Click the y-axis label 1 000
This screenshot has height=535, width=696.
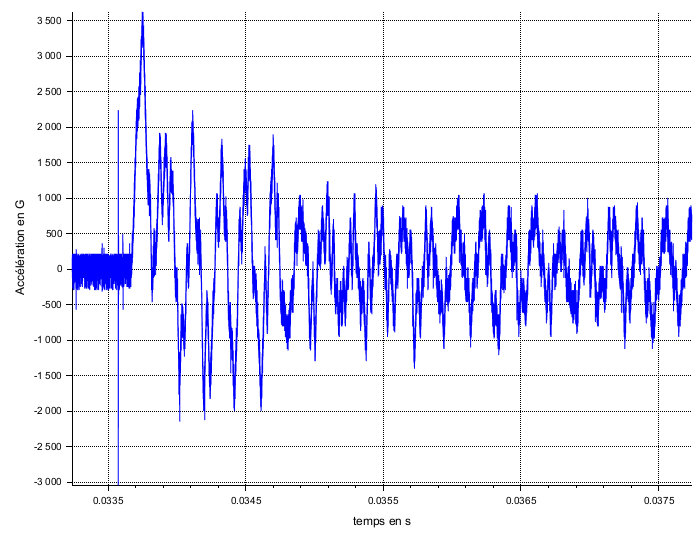[49, 198]
